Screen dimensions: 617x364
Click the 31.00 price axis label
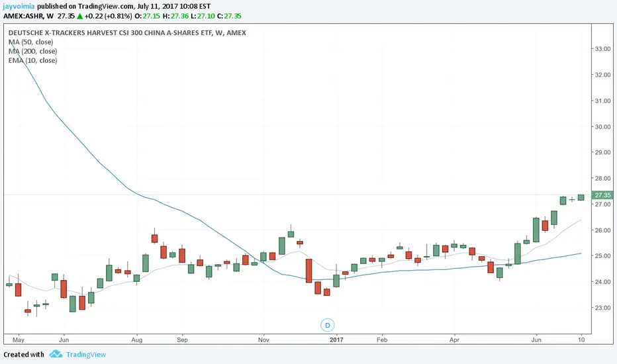tap(602, 101)
